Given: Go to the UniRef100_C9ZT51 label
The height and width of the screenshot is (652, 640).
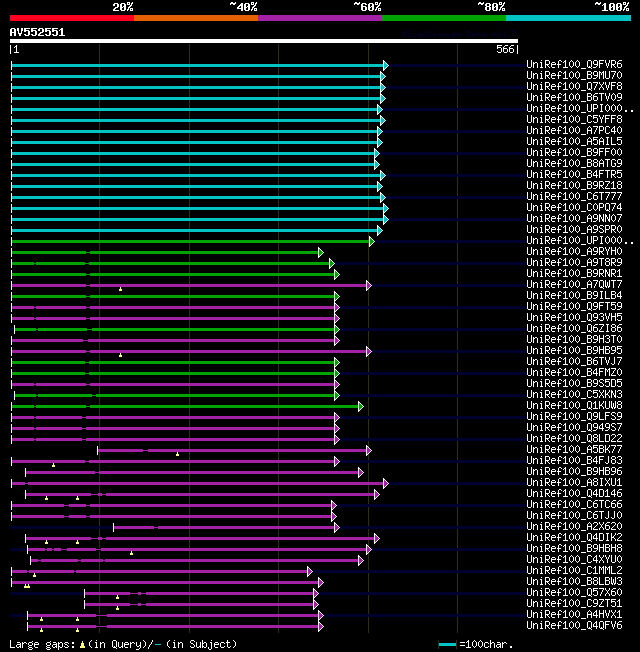Looking at the screenshot, I should point(574,604).
